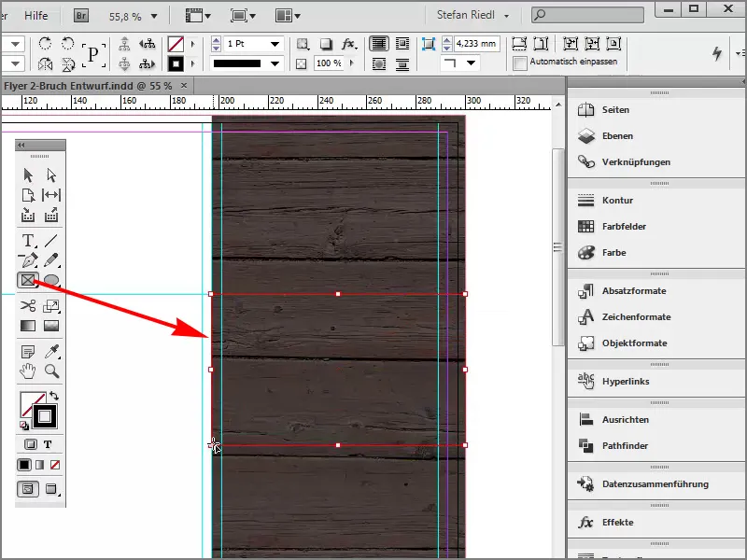Screen dimensions: 747x560
Task: Open stroke style line dropdown
Action: pyautogui.click(x=275, y=63)
